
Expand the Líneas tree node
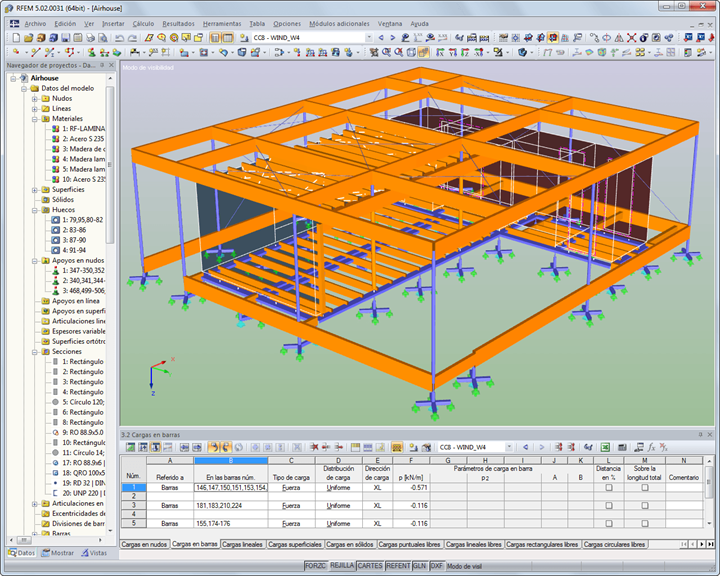click(35, 109)
